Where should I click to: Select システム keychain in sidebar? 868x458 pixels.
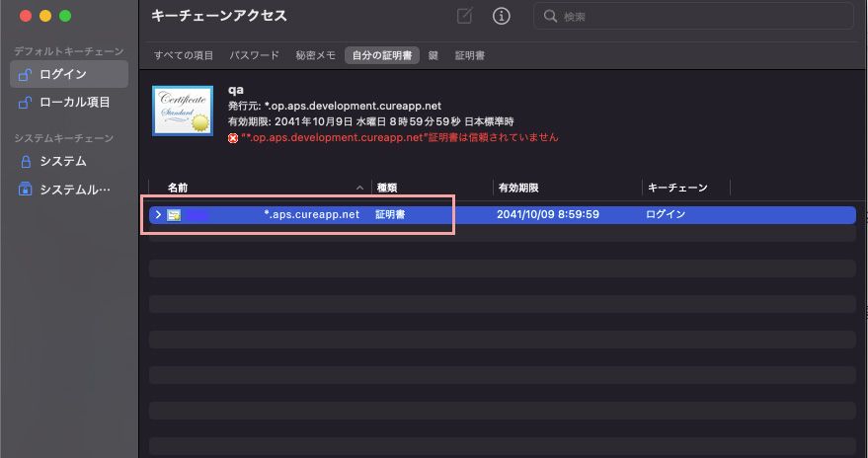pyautogui.click(x=69, y=161)
